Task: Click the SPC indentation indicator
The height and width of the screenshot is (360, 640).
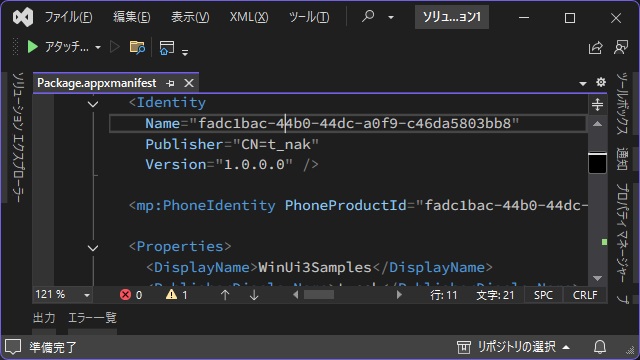Action: coord(543,295)
